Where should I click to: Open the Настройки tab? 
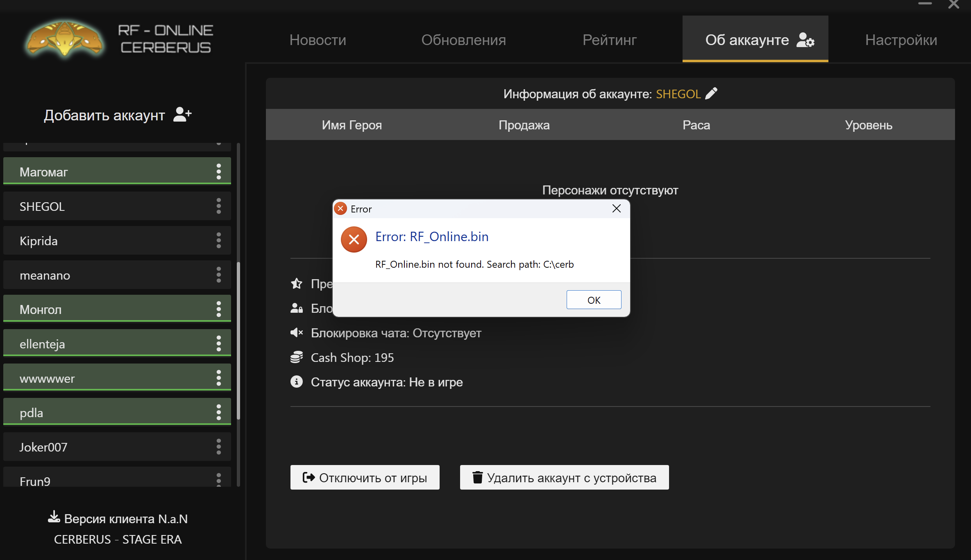pos(901,40)
